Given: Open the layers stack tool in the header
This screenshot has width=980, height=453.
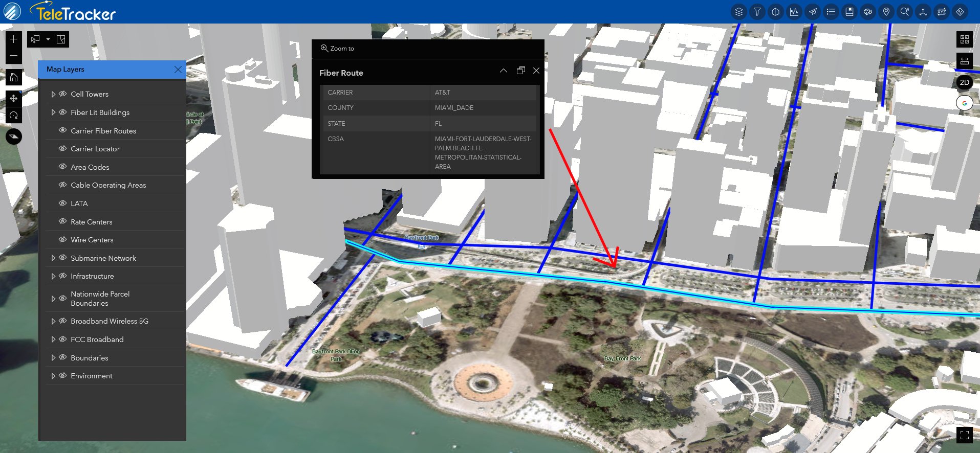Looking at the screenshot, I should (738, 12).
